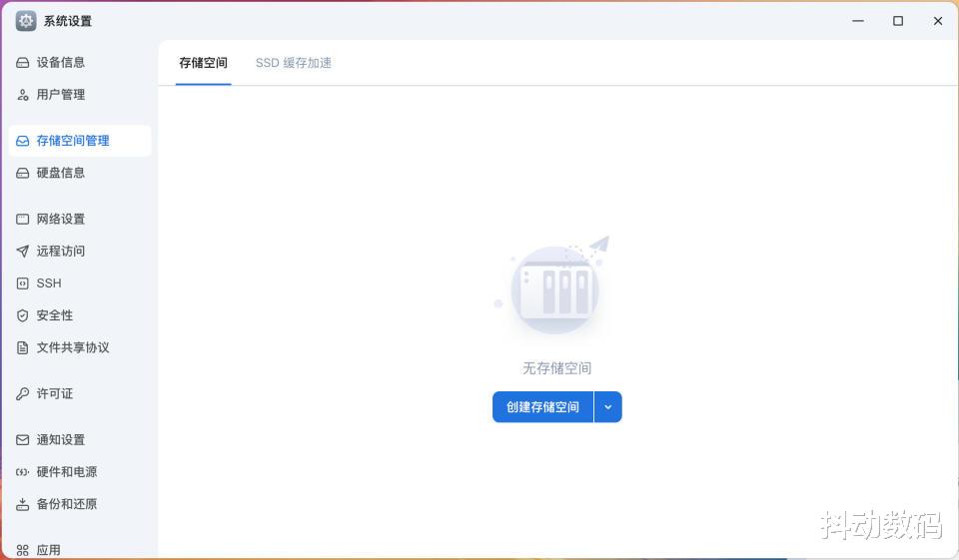Minimize the system settings window

pyautogui.click(x=858, y=21)
